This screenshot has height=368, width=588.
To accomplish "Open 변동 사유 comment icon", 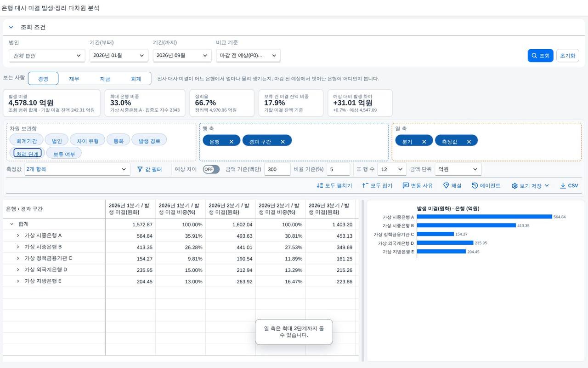I will [x=406, y=186].
